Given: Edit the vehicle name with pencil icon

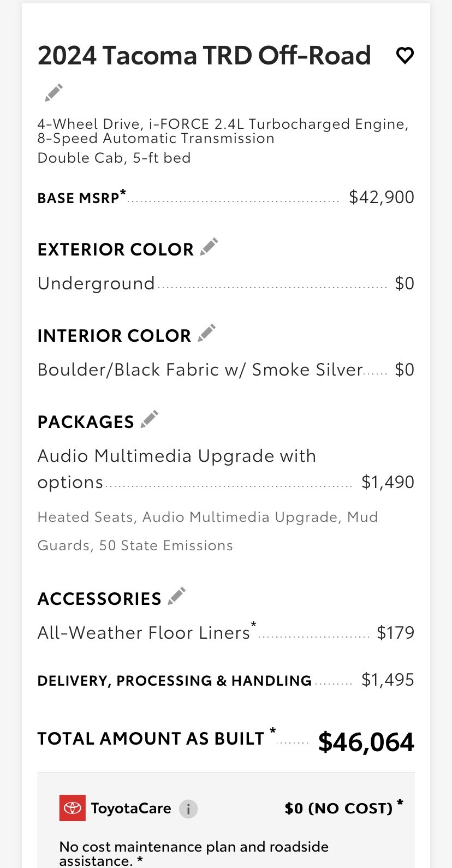Looking at the screenshot, I should [x=53, y=93].
